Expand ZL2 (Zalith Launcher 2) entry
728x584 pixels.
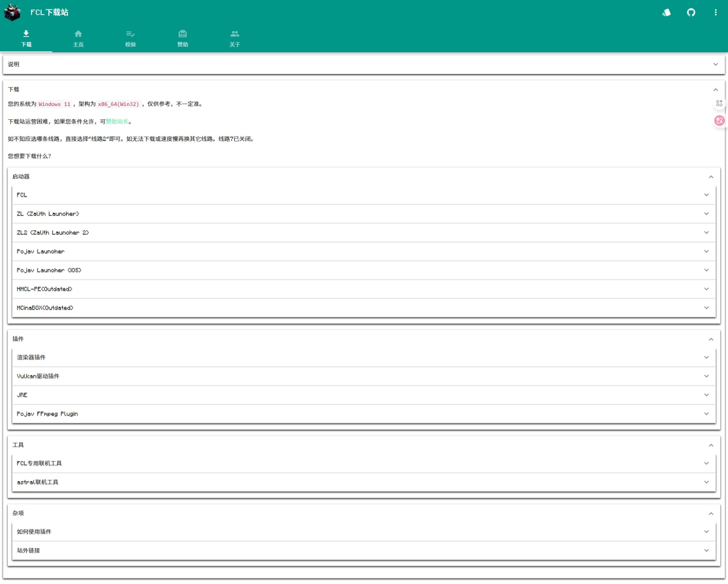click(364, 233)
